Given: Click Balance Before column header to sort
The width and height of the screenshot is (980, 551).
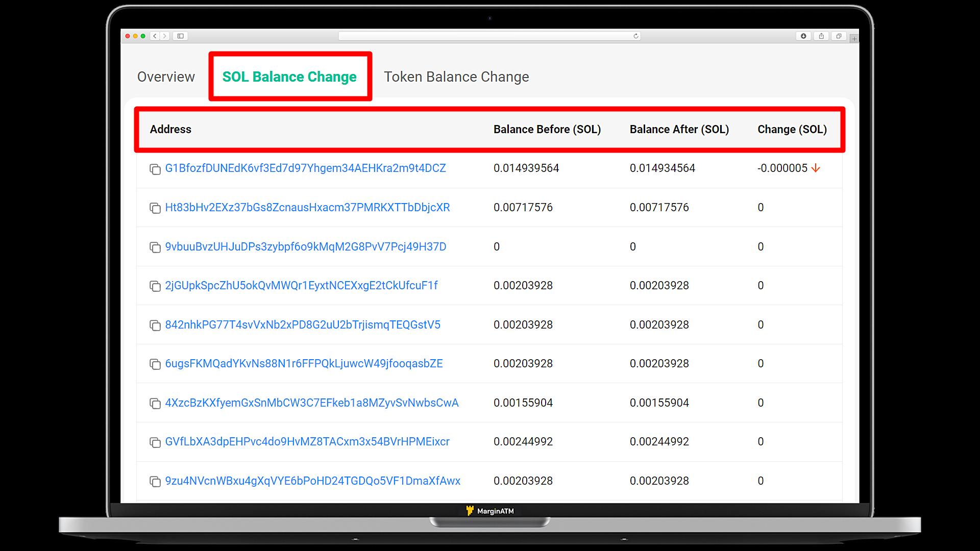Looking at the screenshot, I should click(x=548, y=129).
